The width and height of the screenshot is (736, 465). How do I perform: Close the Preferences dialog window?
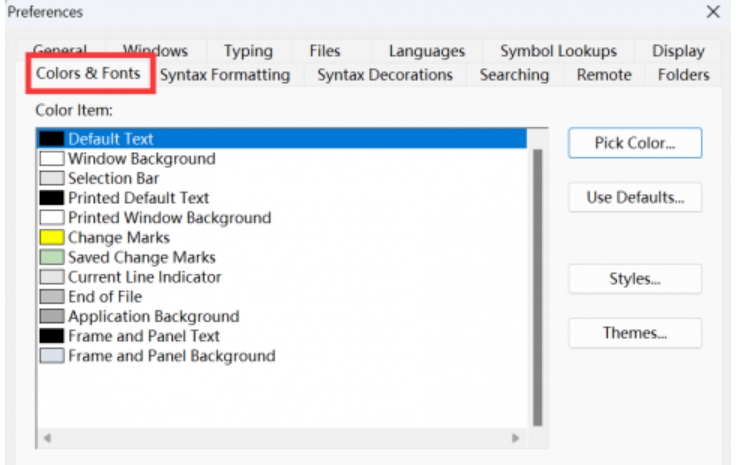(713, 12)
